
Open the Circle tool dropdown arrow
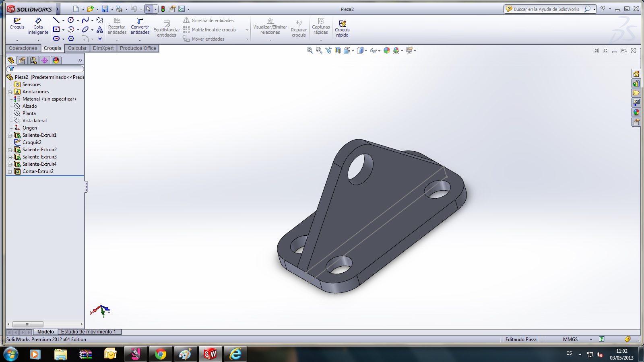click(x=78, y=21)
